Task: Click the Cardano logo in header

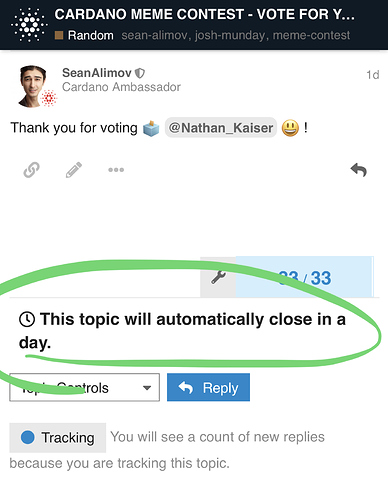Action: pos(29,25)
